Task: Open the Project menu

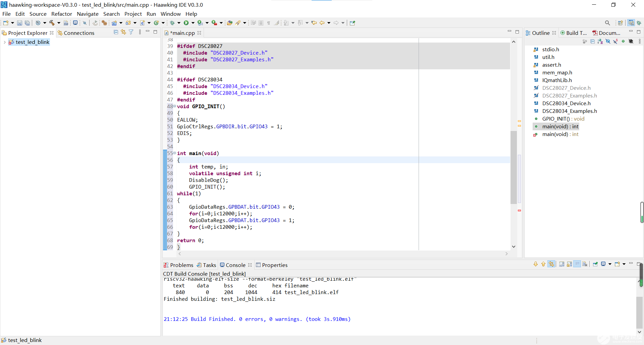Action: [x=133, y=14]
